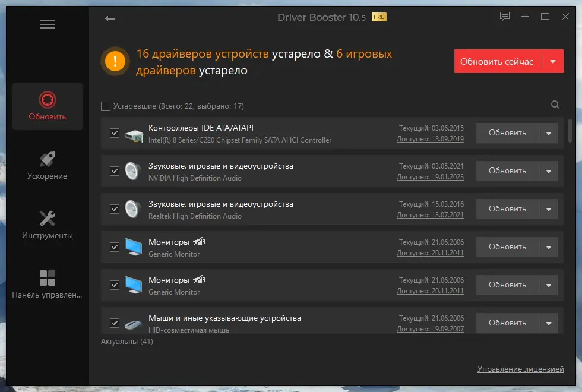The width and height of the screenshot is (582, 392).
Task: Open the feedback chat icon
Action: pyautogui.click(x=504, y=17)
